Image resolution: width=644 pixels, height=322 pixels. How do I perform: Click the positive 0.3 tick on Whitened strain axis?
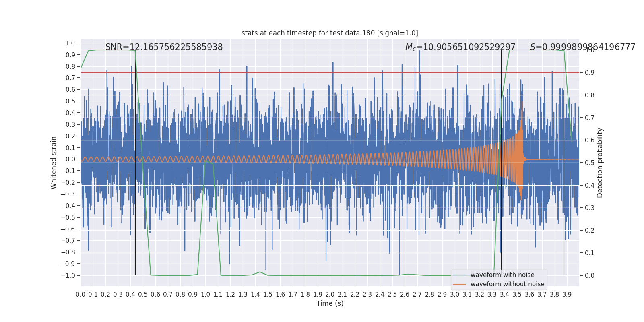[70, 125]
